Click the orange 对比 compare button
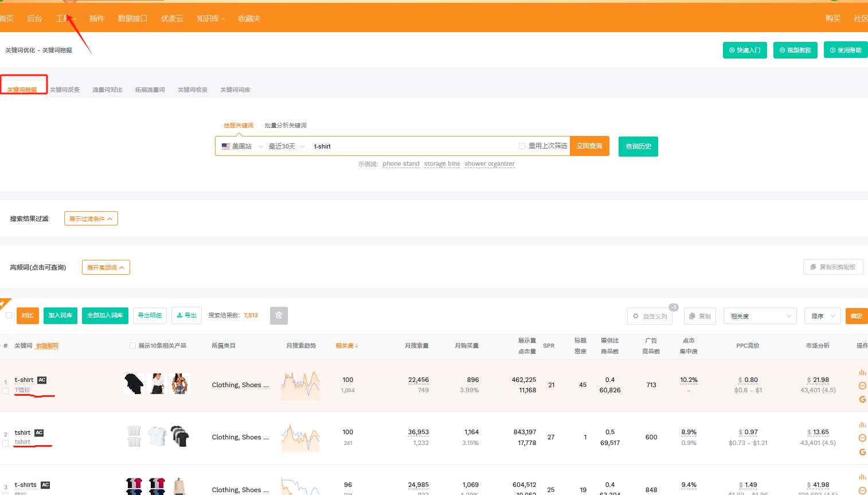The height and width of the screenshot is (495, 868). (x=28, y=315)
